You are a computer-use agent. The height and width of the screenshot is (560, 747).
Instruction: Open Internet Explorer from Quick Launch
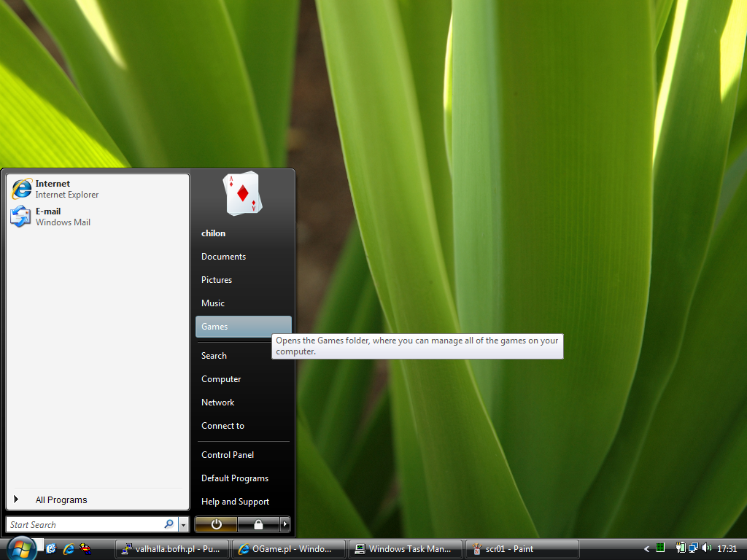point(69,548)
